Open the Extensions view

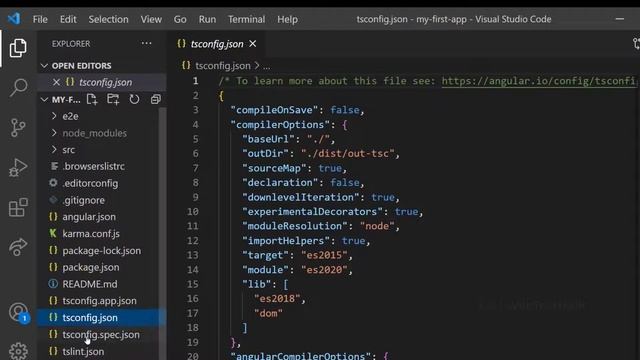(x=18, y=207)
